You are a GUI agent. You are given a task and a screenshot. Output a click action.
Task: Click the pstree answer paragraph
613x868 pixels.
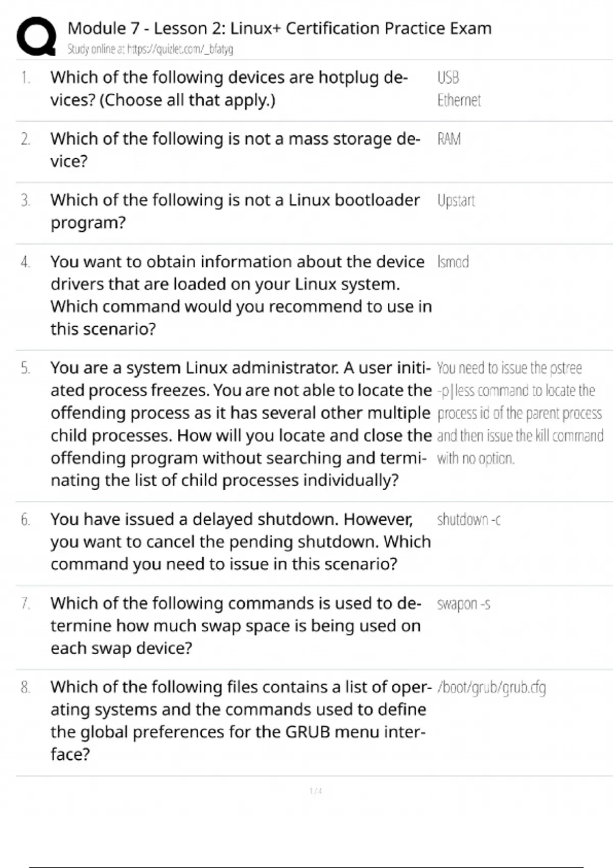(520, 413)
